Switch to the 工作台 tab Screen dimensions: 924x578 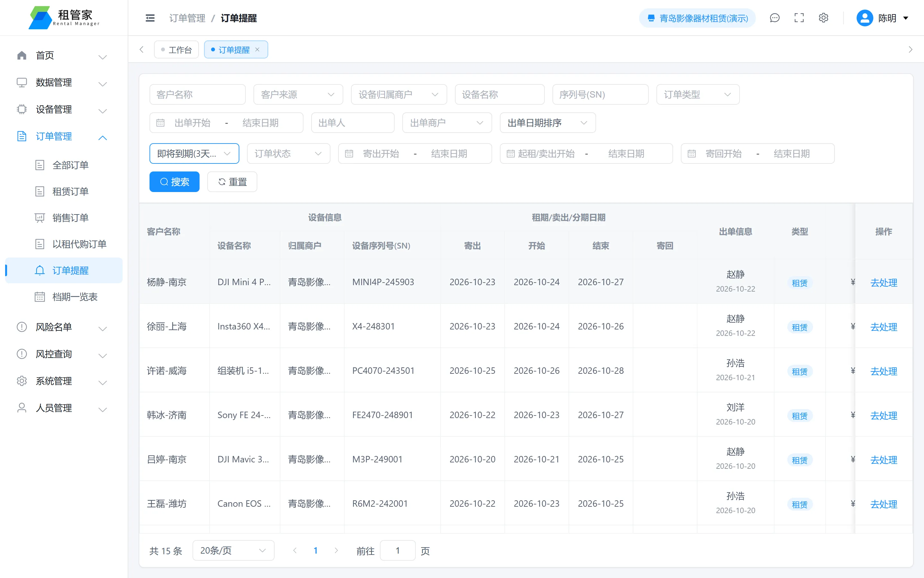pos(176,50)
